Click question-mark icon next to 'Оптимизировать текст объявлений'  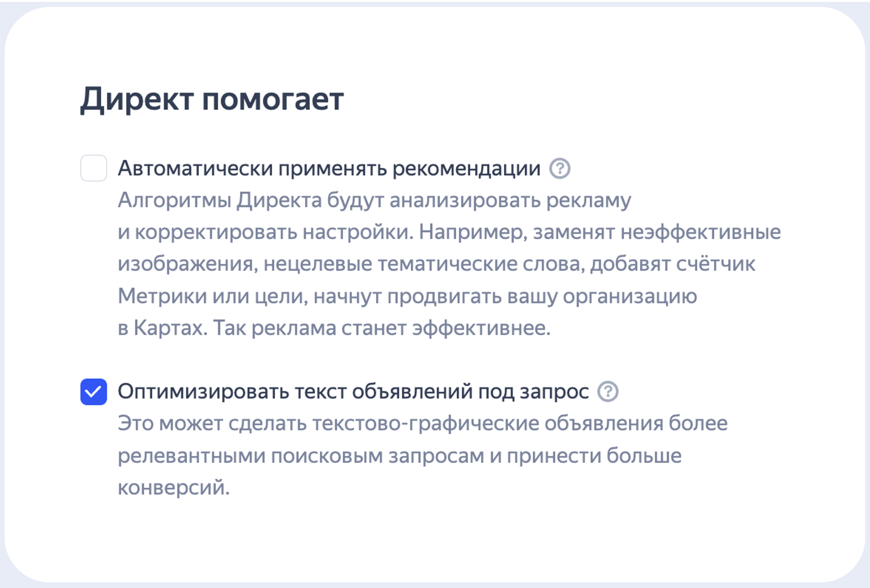click(x=607, y=392)
